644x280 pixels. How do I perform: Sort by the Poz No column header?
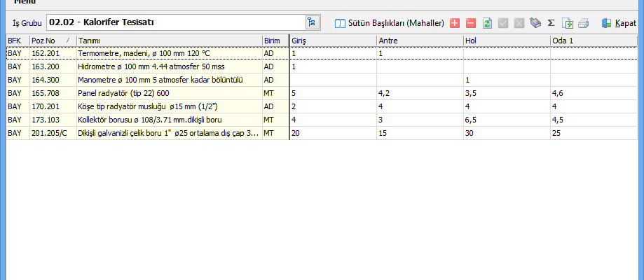point(52,41)
